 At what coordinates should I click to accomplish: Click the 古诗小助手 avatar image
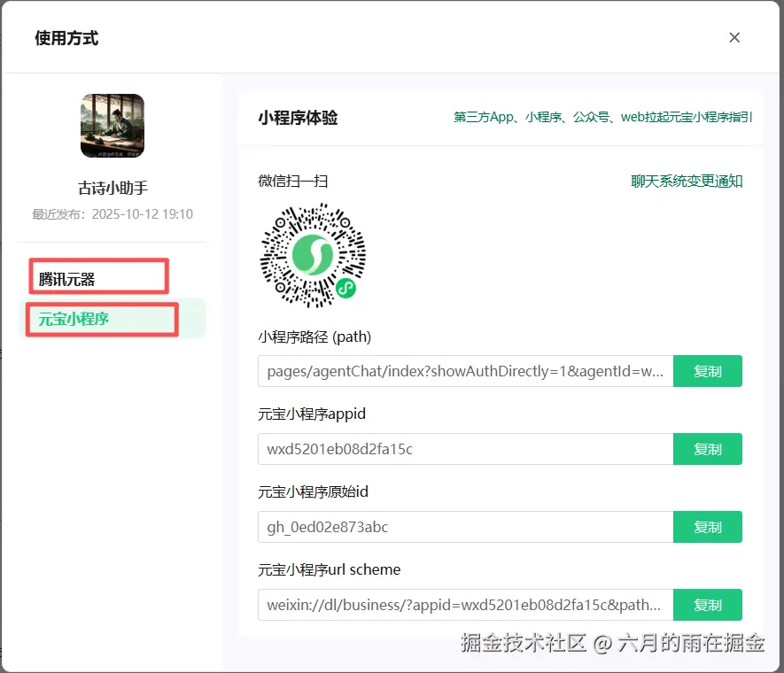pyautogui.click(x=113, y=126)
